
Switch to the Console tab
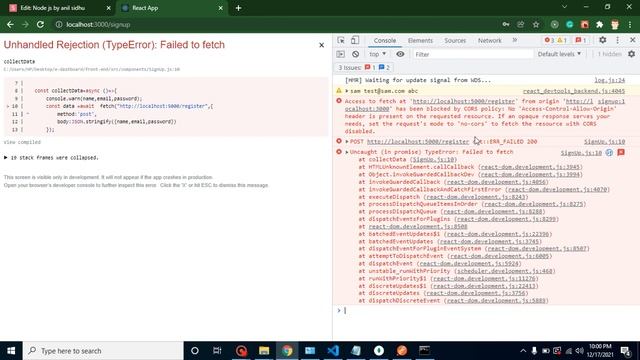click(384, 40)
